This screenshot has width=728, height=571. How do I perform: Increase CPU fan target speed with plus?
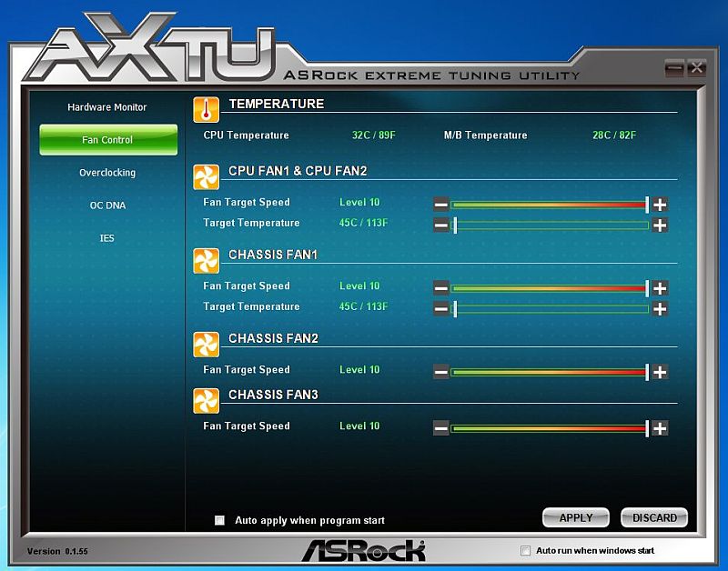pos(660,204)
